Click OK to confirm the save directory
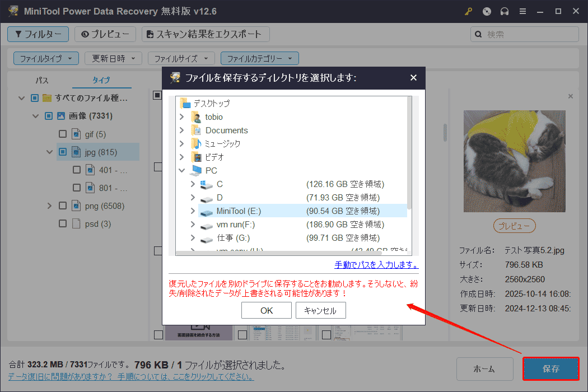The image size is (588, 392). click(x=266, y=310)
